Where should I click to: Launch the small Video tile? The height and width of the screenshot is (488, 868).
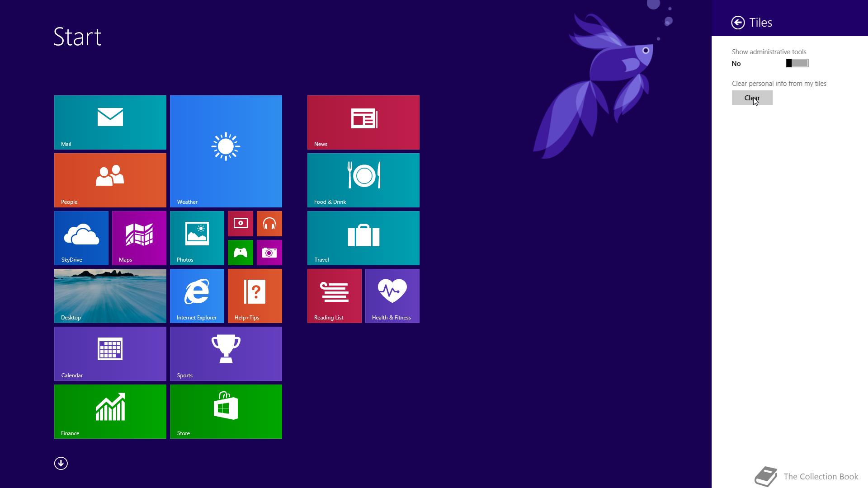tap(241, 224)
